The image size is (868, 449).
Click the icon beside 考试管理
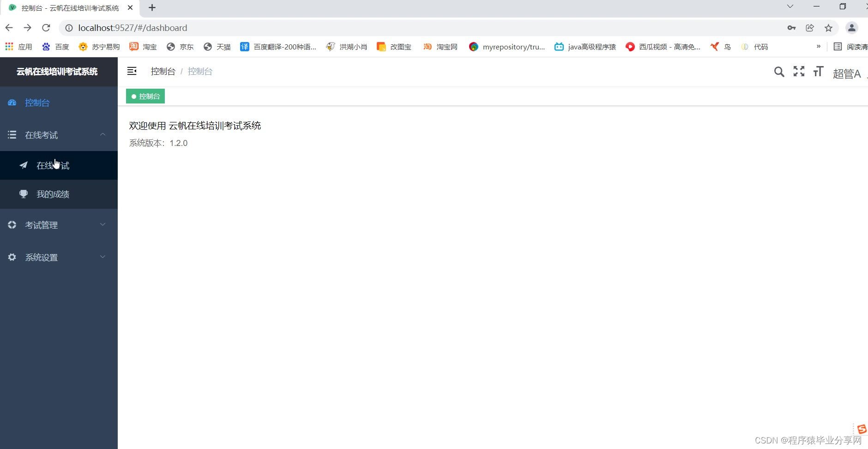12,225
